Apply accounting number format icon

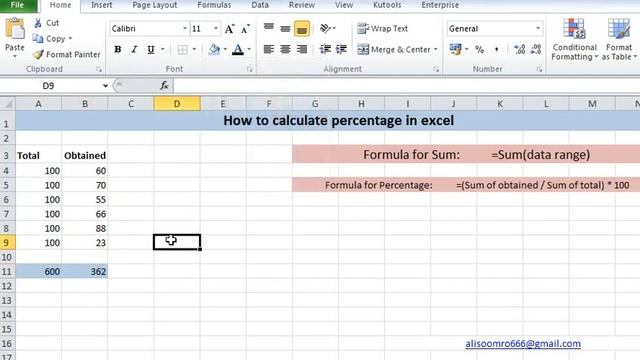pyautogui.click(x=455, y=49)
